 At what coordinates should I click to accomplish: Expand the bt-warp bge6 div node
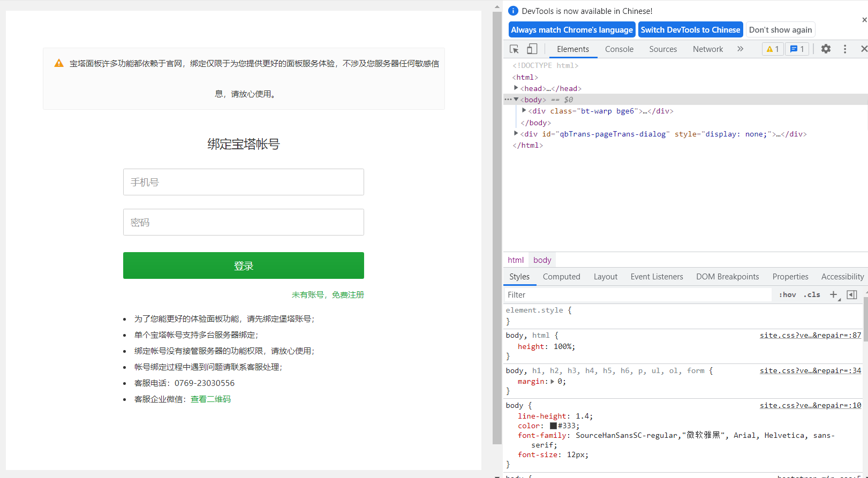[x=524, y=110]
